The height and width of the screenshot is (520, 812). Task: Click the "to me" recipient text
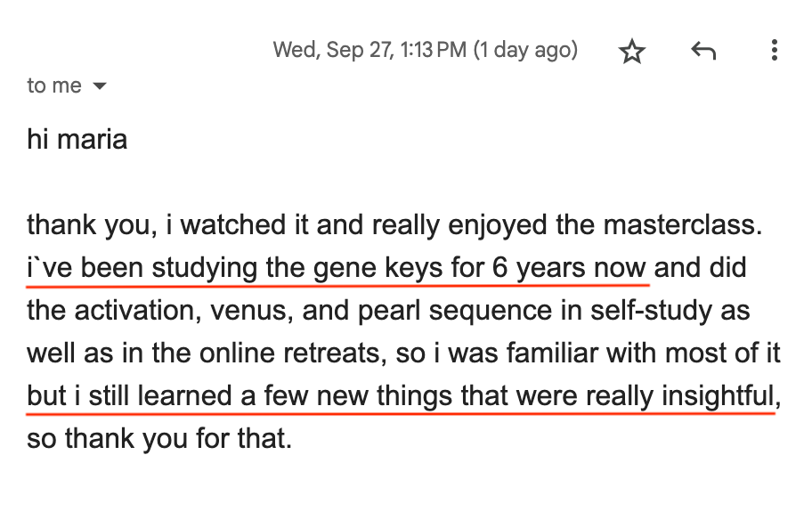54,86
